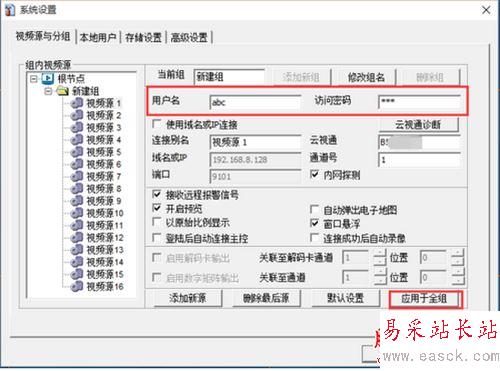Open the 存储设置 tab
This screenshot has width=500, height=371.
coord(143,37)
